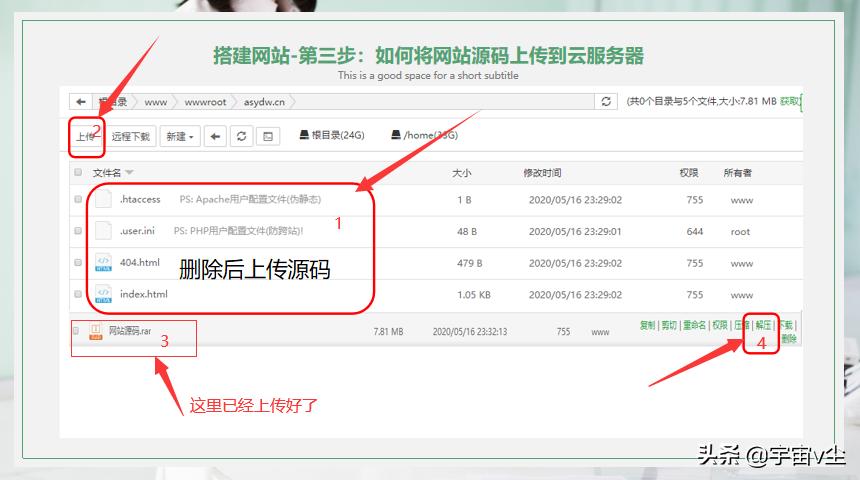Click the 644 permission value
The image size is (860, 480).
click(x=694, y=231)
